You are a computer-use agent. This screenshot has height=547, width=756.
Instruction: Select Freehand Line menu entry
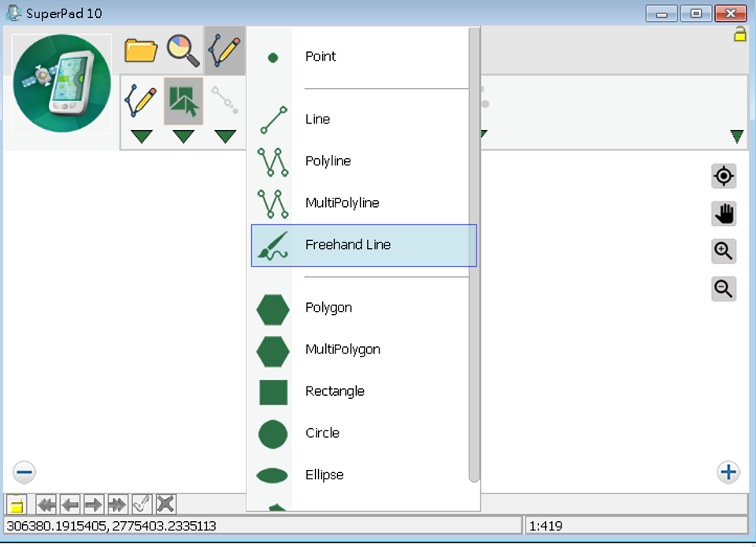pos(347,245)
